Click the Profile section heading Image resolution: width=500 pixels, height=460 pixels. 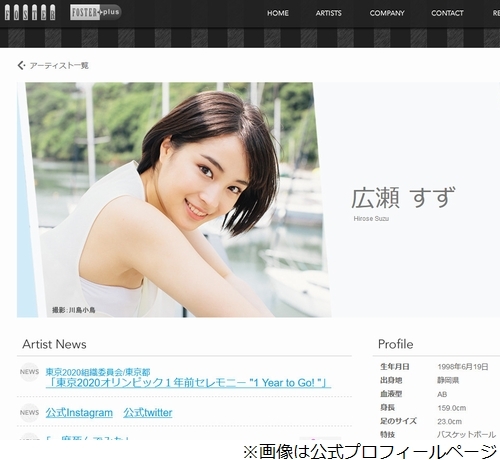point(396,344)
